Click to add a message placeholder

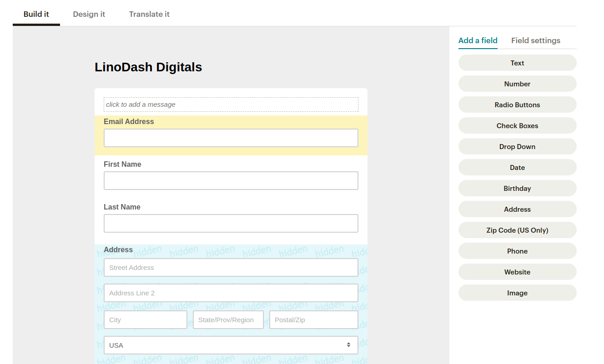coord(231,105)
